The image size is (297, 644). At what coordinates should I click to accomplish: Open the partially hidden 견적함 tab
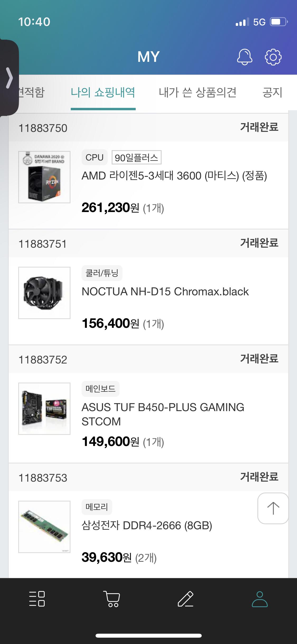31,92
